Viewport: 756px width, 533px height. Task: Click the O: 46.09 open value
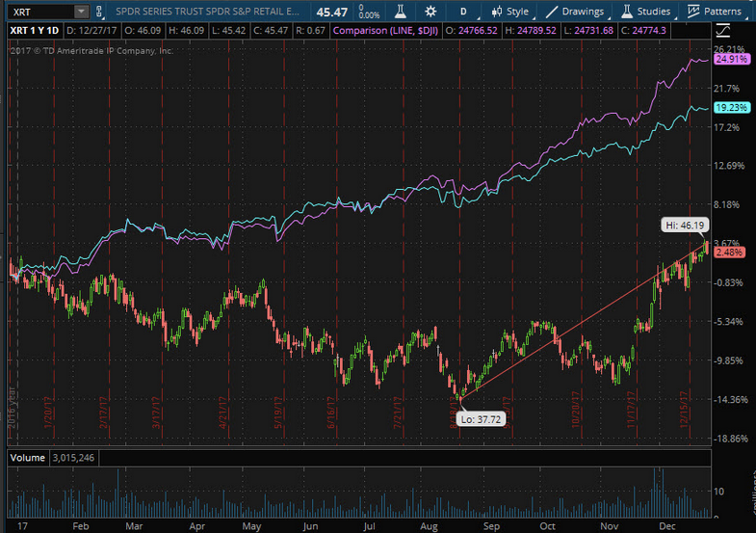pos(143,31)
